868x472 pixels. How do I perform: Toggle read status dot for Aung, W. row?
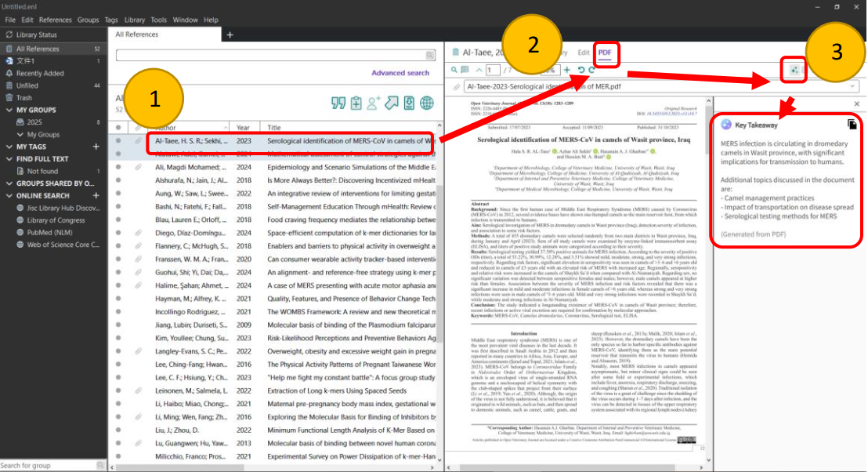point(118,194)
